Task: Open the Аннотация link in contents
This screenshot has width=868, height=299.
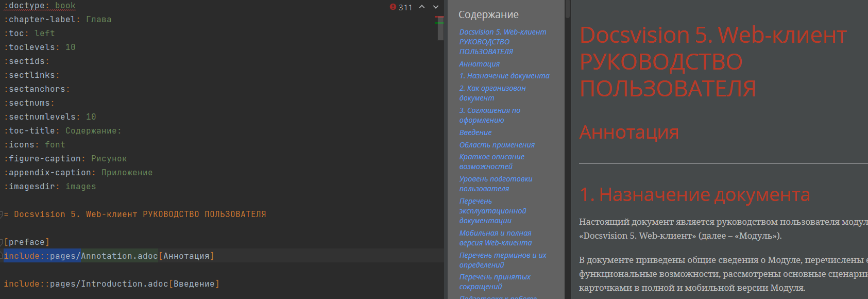Action: [479, 64]
